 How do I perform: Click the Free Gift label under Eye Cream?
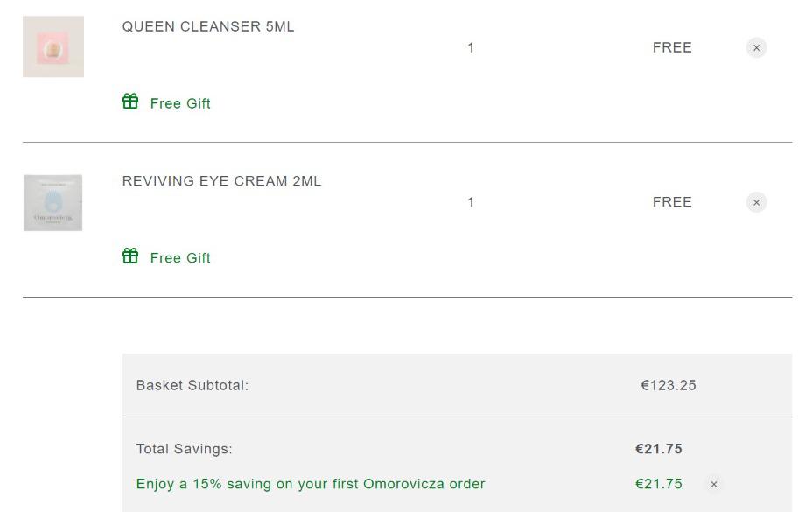(180, 257)
